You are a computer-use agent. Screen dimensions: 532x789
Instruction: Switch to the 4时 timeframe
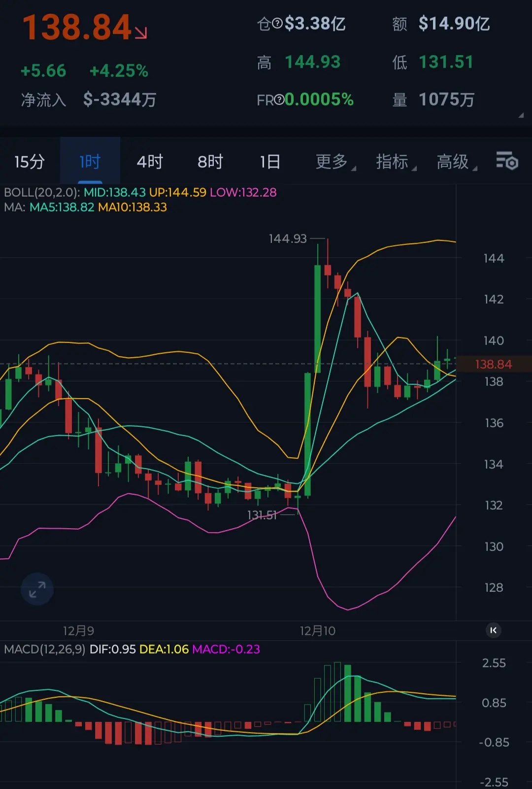click(150, 161)
